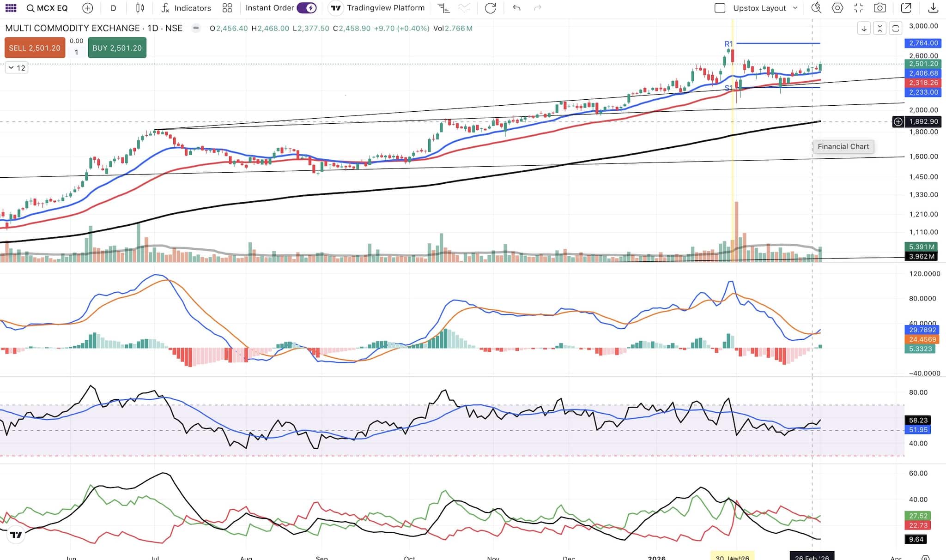
Task: Select the 5.3323 histogram value
Action: pos(920,349)
